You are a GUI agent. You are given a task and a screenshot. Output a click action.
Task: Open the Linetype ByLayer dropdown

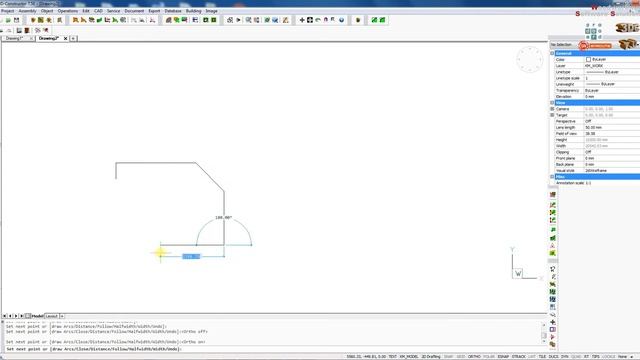click(611, 72)
